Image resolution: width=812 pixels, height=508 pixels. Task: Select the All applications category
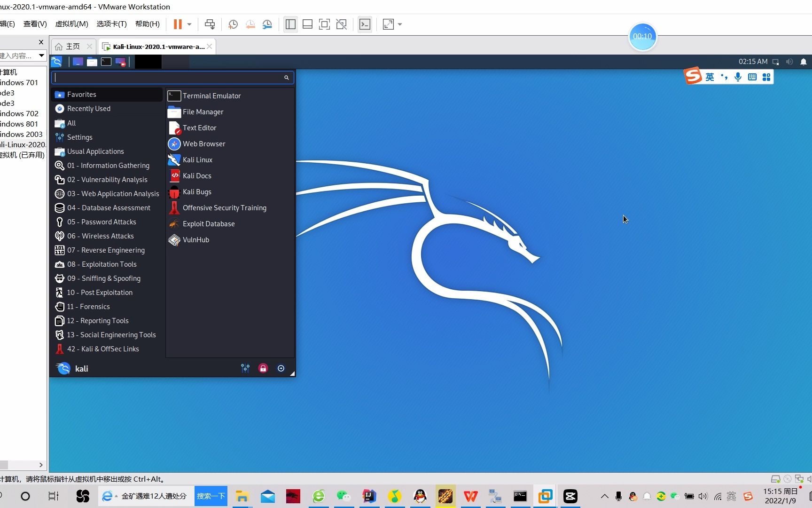(107, 123)
